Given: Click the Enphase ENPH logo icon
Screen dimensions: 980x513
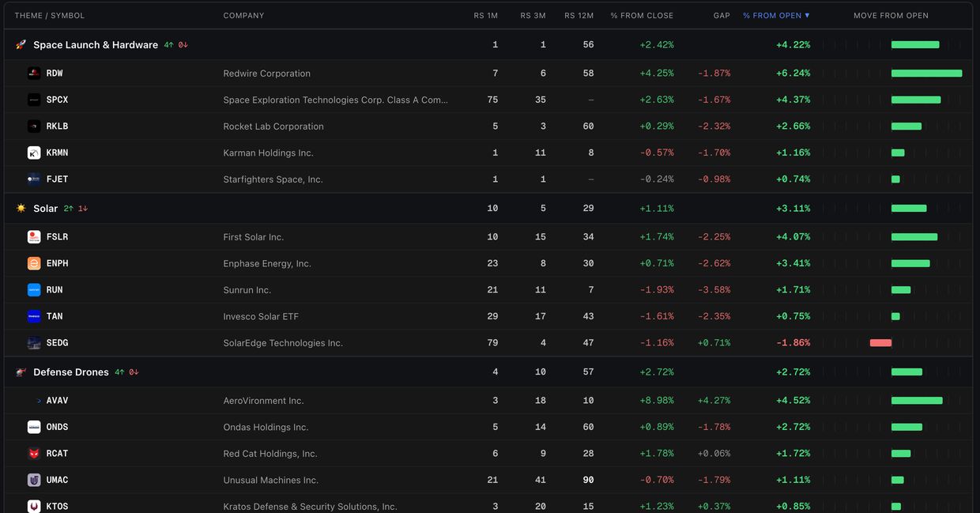Looking at the screenshot, I should tap(34, 263).
